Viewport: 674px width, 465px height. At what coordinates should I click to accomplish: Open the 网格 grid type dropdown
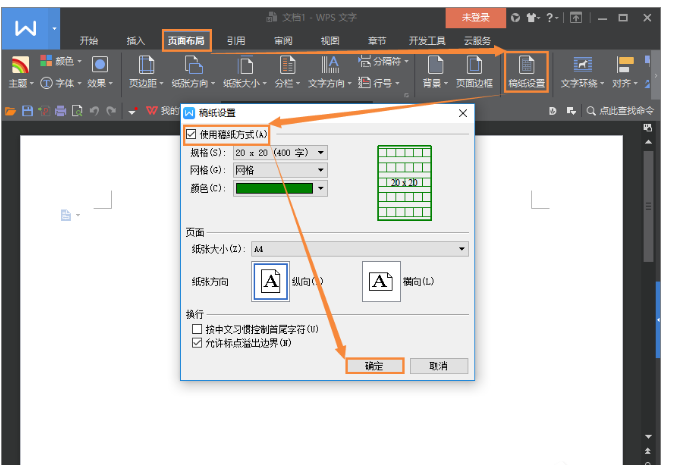click(x=280, y=170)
